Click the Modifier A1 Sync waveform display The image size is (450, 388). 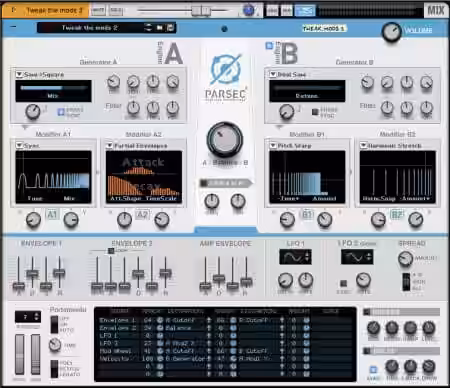point(53,177)
